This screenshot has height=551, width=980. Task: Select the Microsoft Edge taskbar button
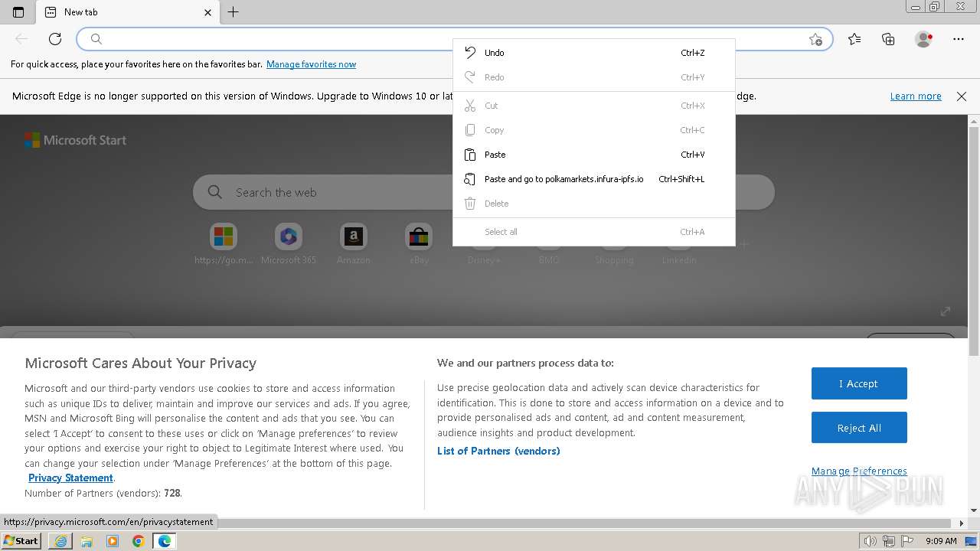pyautogui.click(x=165, y=541)
